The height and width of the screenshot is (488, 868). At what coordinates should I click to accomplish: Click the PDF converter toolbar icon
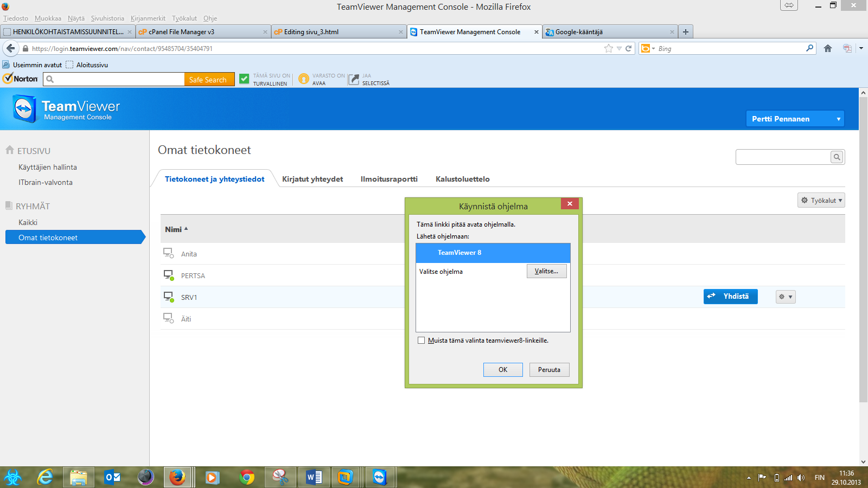point(847,48)
